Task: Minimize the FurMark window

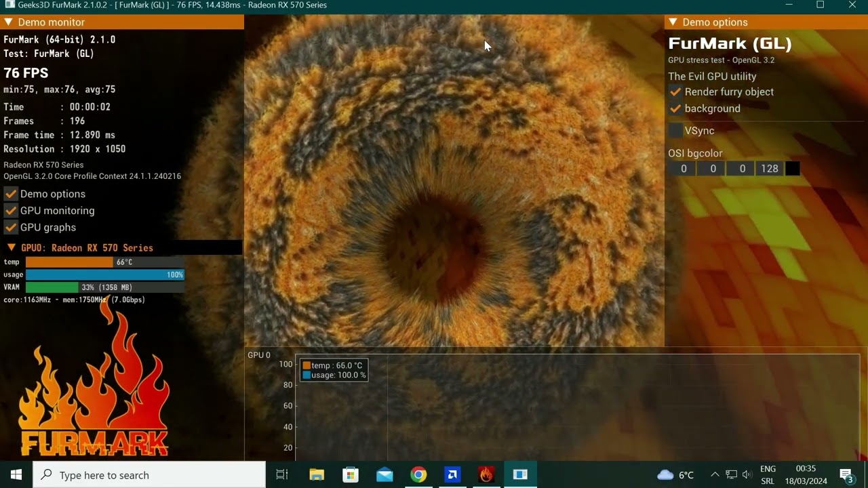Action: 789,5
